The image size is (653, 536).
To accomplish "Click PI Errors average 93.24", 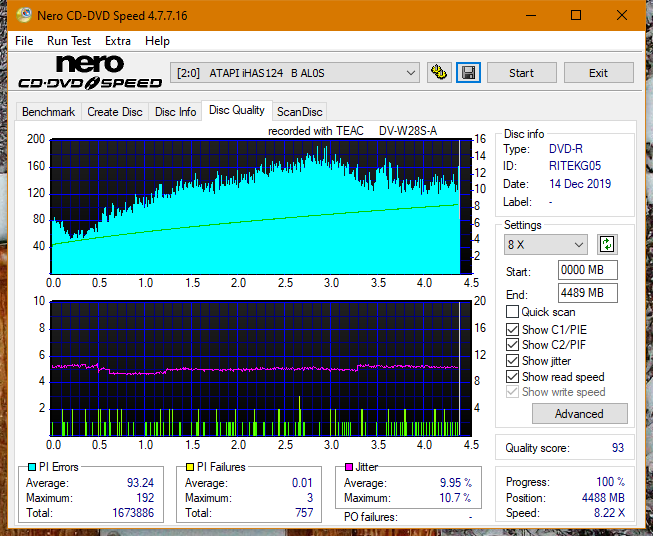I will point(140,483).
